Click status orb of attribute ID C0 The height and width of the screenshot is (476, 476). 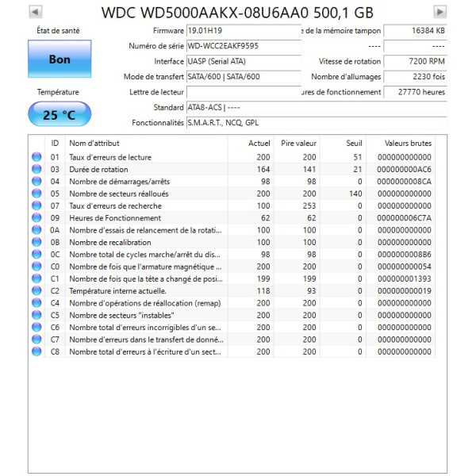pos(36,267)
